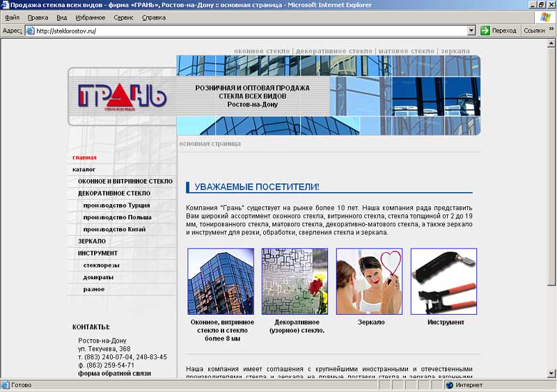The width and height of the screenshot is (557, 392).
Task: Click the Windows logo throbber icon
Action: (x=545, y=17)
